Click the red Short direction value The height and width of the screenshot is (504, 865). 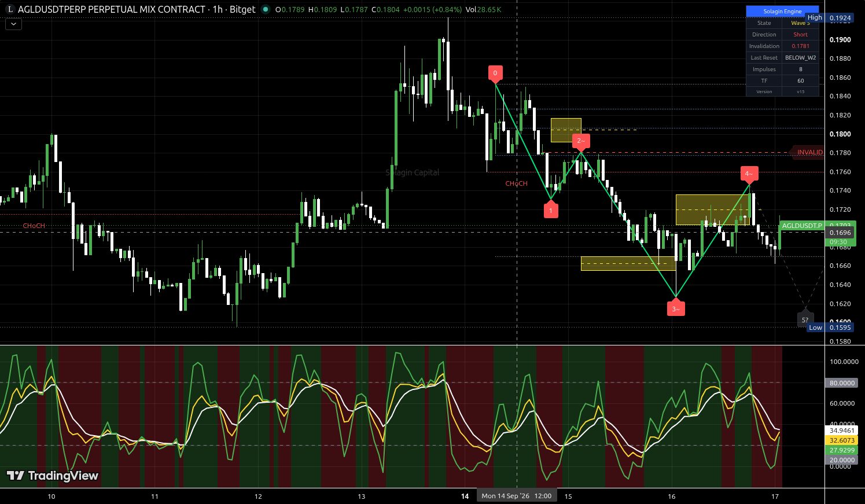pyautogui.click(x=801, y=35)
